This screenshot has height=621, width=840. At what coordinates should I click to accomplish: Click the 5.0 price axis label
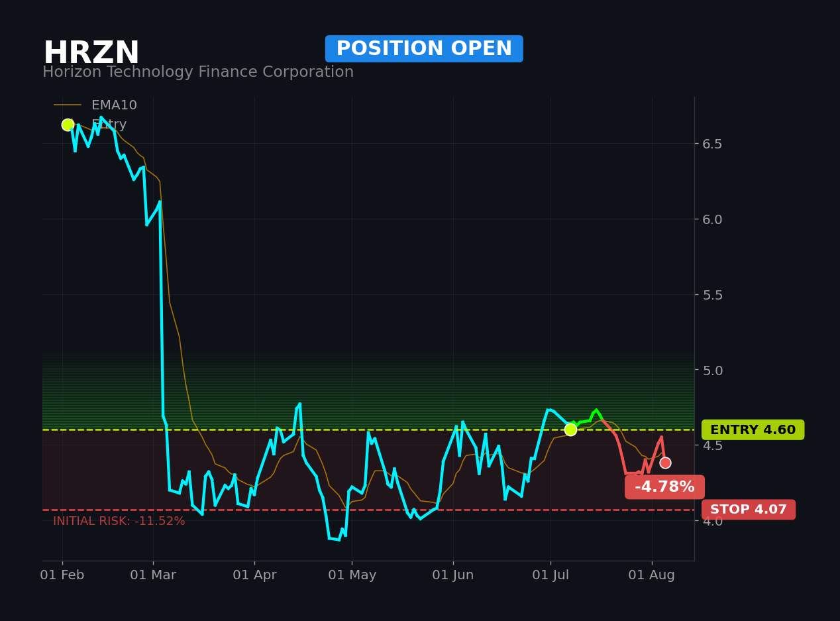712,370
